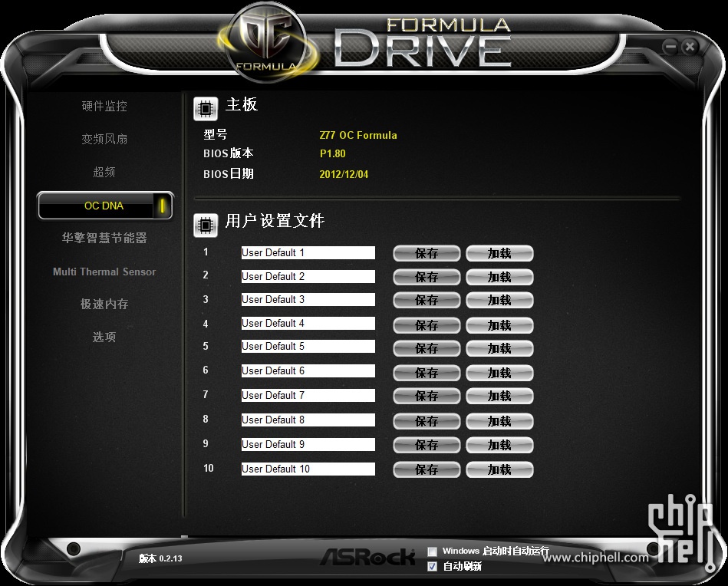Save profile 8 with 保存 button
The image size is (728, 586).
[427, 421]
